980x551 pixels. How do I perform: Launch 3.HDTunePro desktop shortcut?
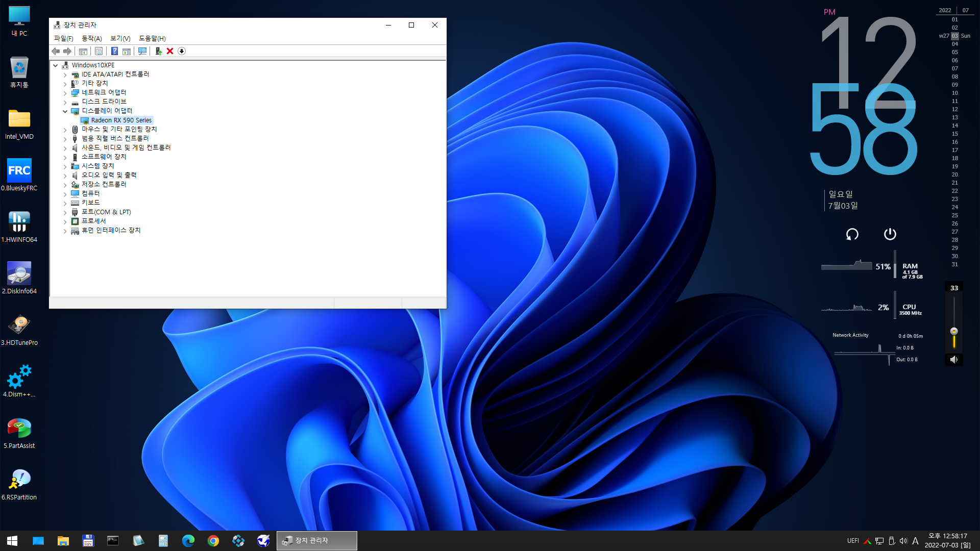tap(19, 330)
